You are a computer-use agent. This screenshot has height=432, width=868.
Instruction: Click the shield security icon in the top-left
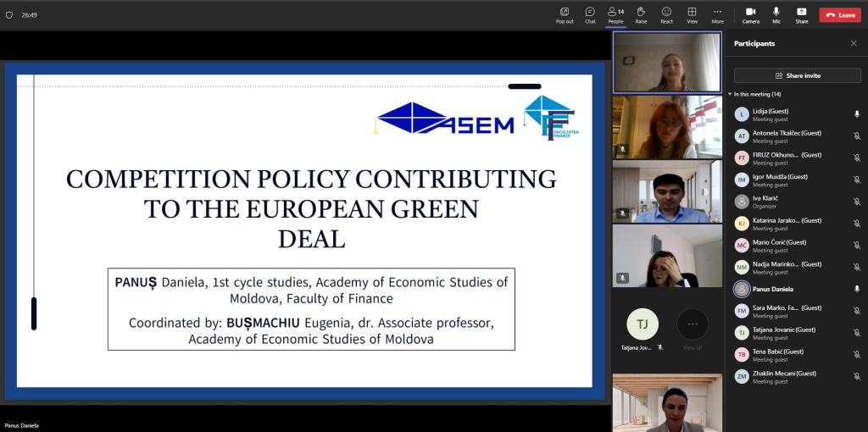[9, 14]
